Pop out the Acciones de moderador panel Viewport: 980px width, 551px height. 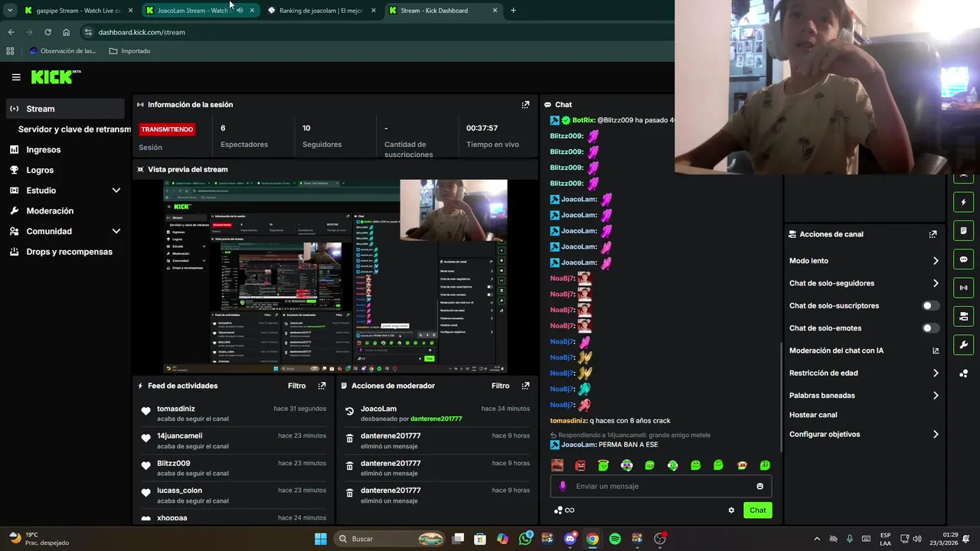(525, 386)
